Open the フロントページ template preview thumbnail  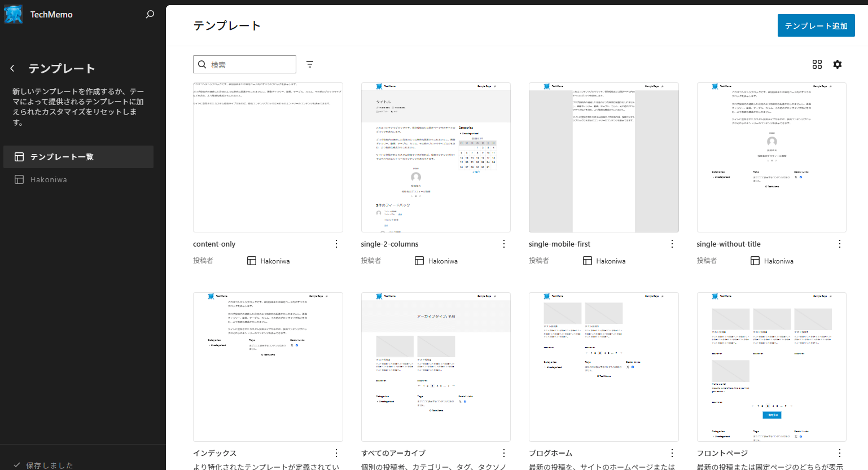click(x=771, y=367)
